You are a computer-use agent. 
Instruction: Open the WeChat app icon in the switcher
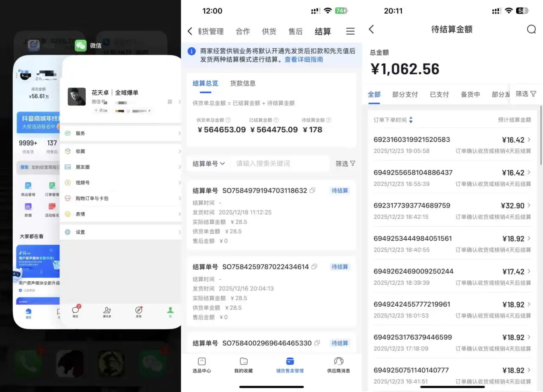click(81, 45)
